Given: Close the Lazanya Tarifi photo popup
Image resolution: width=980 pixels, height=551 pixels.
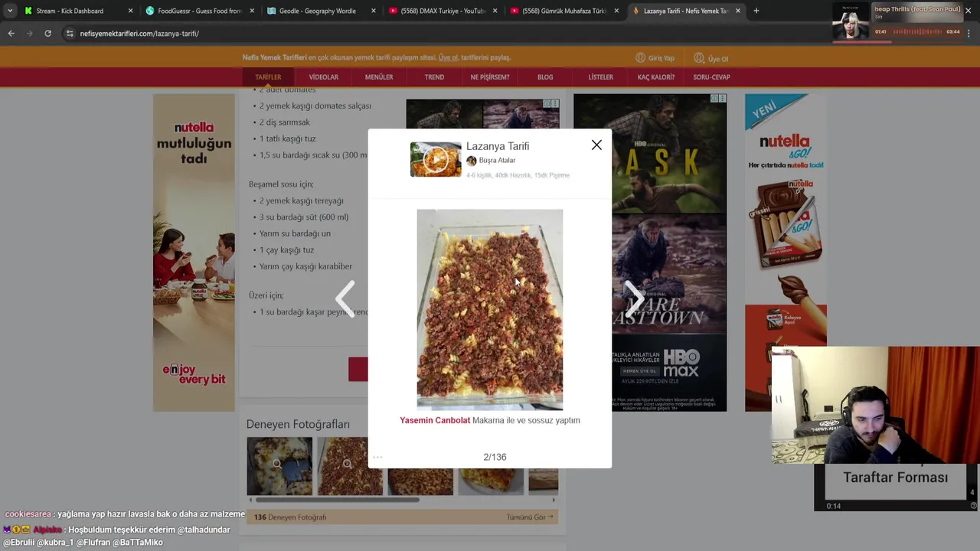Looking at the screenshot, I should pyautogui.click(x=596, y=145).
